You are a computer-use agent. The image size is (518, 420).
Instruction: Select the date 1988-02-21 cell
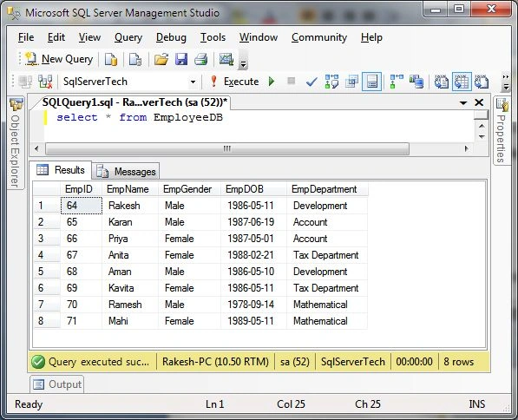pos(253,255)
